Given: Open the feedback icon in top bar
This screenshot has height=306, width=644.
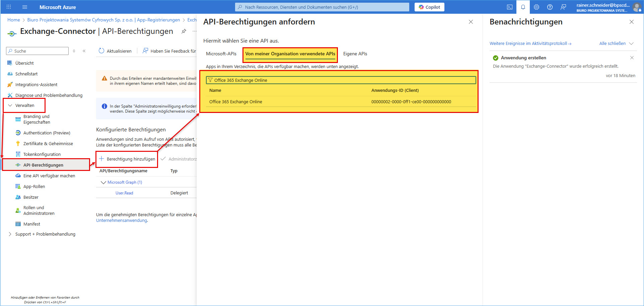Looking at the screenshot, I should (563, 7).
